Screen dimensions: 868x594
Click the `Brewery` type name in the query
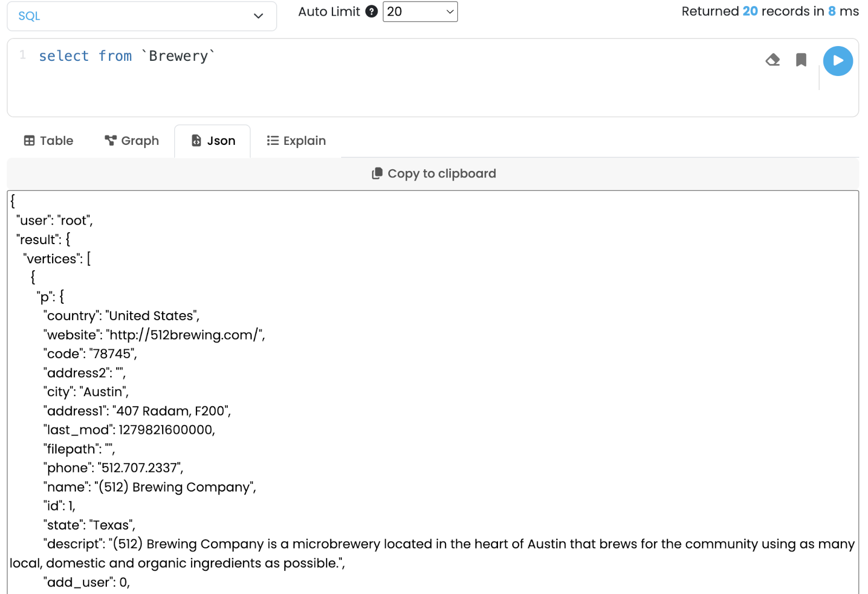coord(178,56)
